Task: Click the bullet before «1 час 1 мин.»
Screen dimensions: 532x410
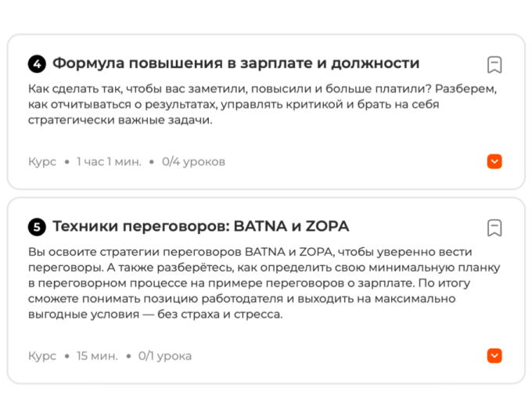Action: click(x=66, y=162)
